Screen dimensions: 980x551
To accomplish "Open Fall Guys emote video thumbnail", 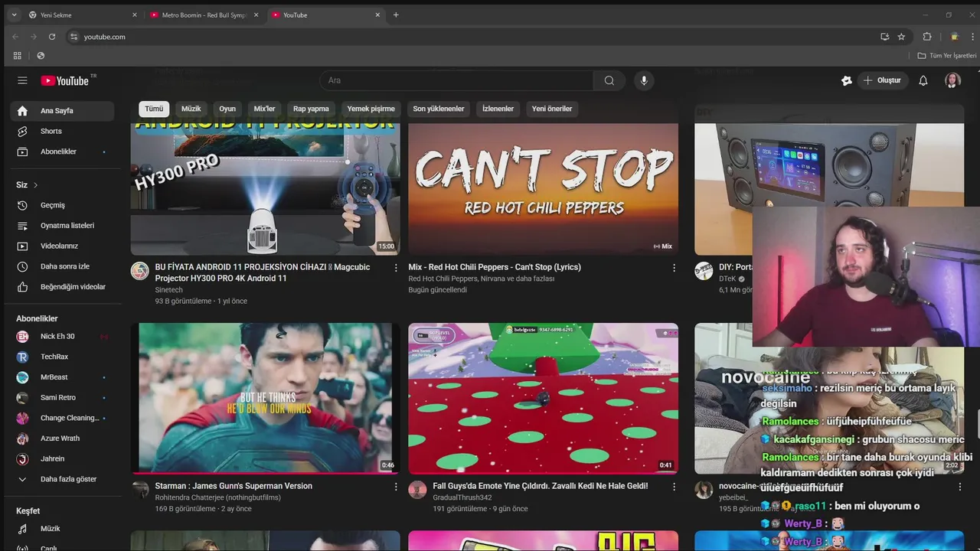I will click(543, 398).
